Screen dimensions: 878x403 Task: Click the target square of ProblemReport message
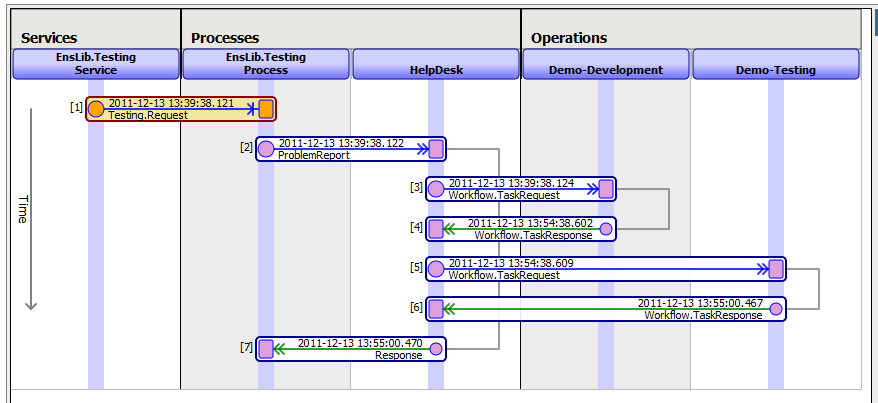point(436,149)
